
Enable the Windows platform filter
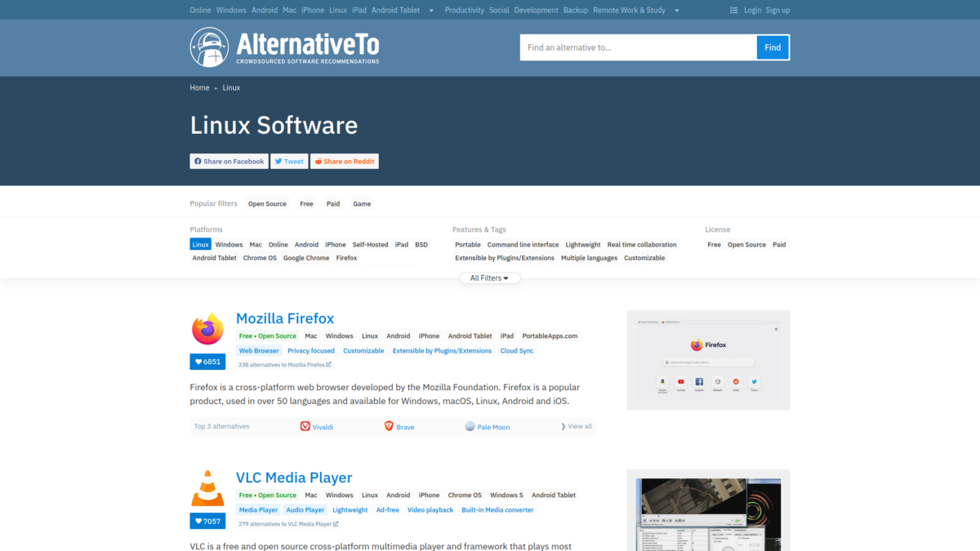(229, 245)
